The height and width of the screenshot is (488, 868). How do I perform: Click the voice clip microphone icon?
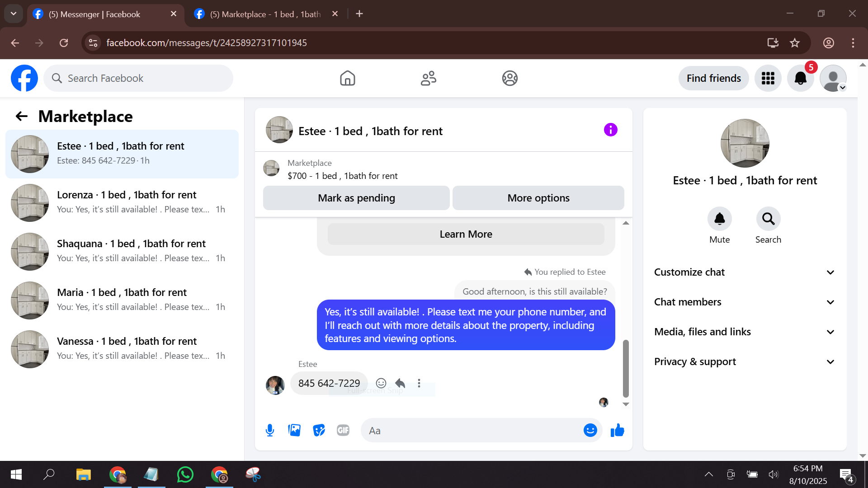270,430
